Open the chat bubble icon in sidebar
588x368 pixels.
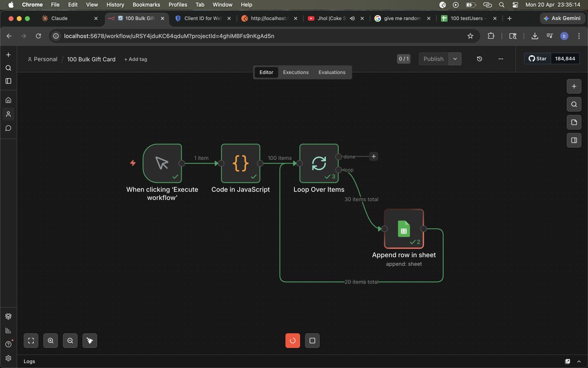pyautogui.click(x=8, y=128)
